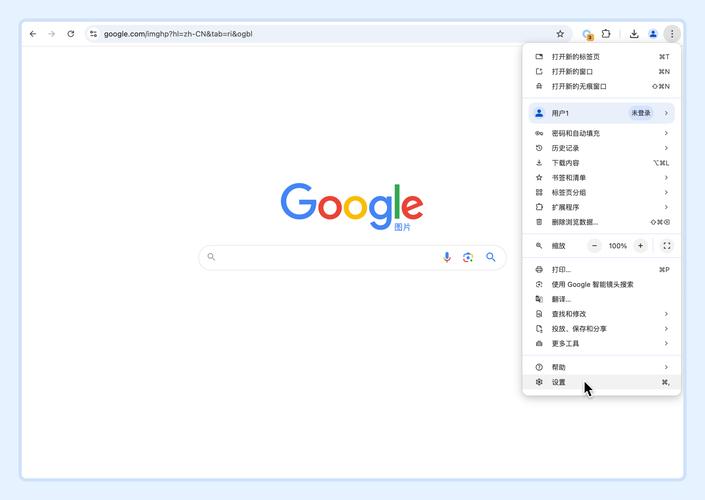This screenshot has height=500, width=705.
Task: Click the Google Lens toolbar icon with badge
Action: [587, 34]
